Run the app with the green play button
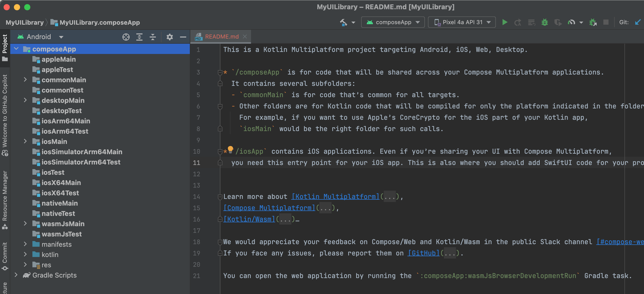This screenshot has width=644, height=294. 505,22
